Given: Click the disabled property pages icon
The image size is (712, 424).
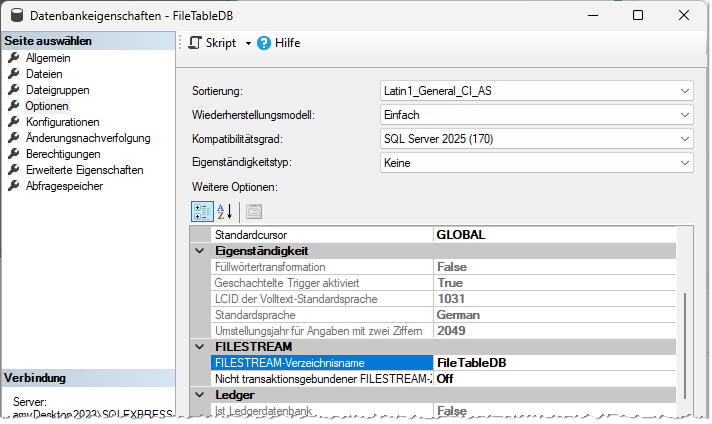Looking at the screenshot, I should (254, 212).
